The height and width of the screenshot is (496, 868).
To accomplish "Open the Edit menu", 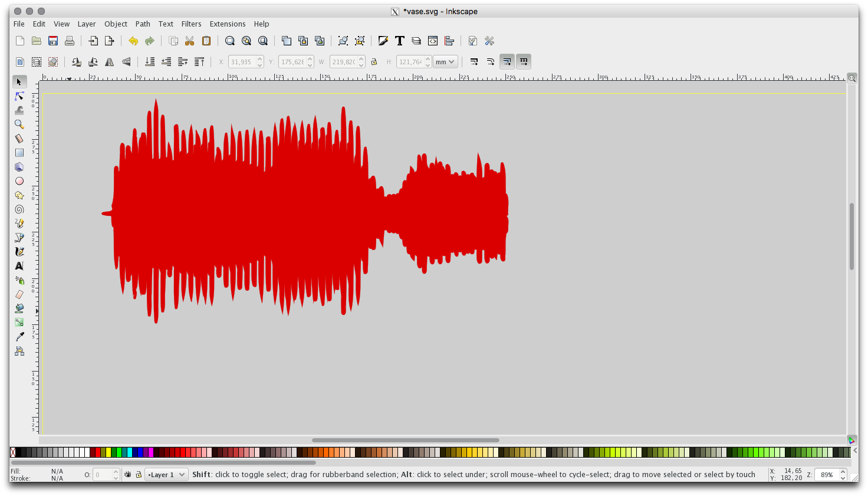I will (39, 24).
